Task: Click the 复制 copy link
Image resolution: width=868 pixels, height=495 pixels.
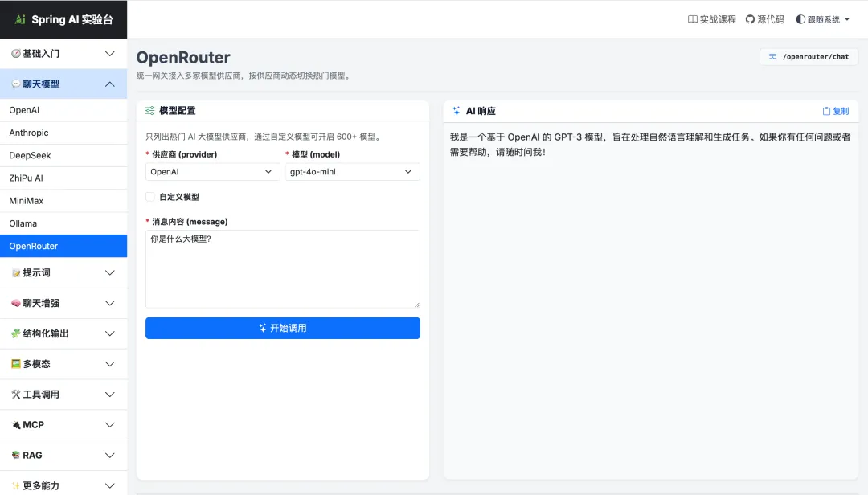Action: [836, 111]
